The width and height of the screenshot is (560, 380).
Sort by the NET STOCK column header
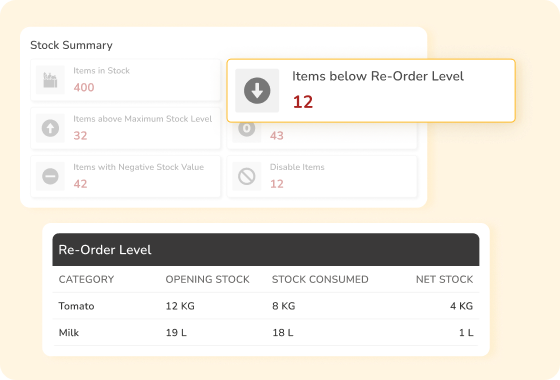tap(444, 279)
